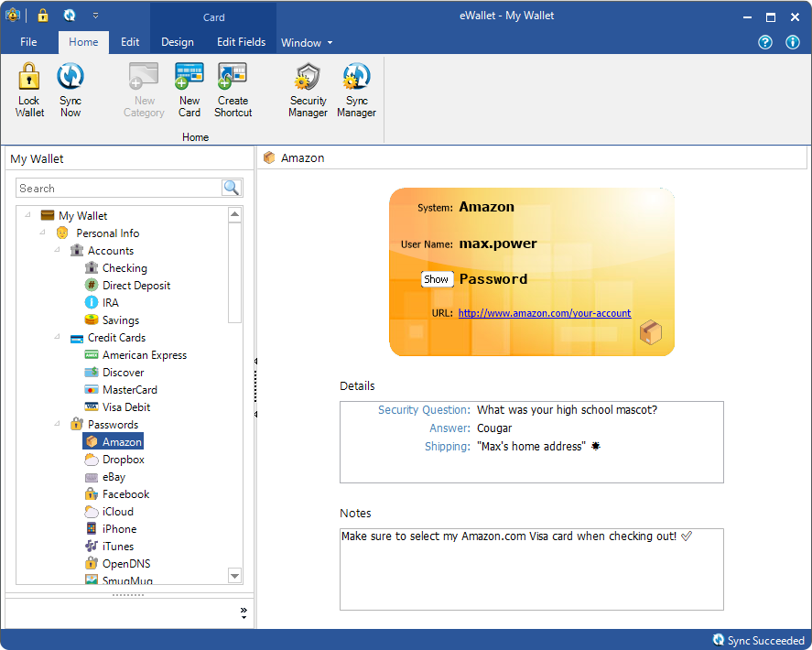Image resolution: width=812 pixels, height=650 pixels.
Task: Click the Shipping linked-card icon
Action: (596, 446)
